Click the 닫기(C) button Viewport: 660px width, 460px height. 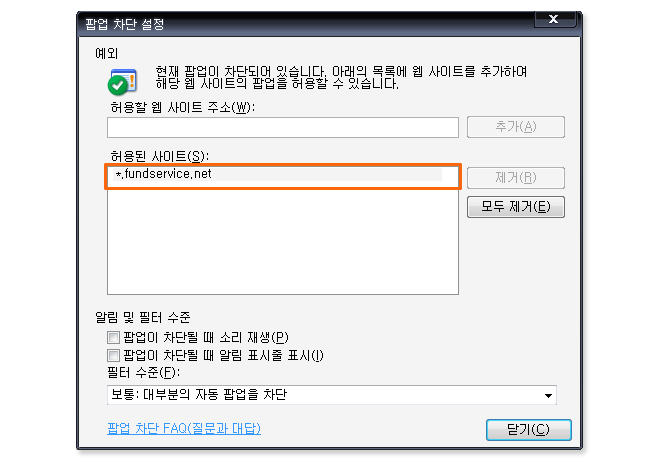[x=528, y=430]
